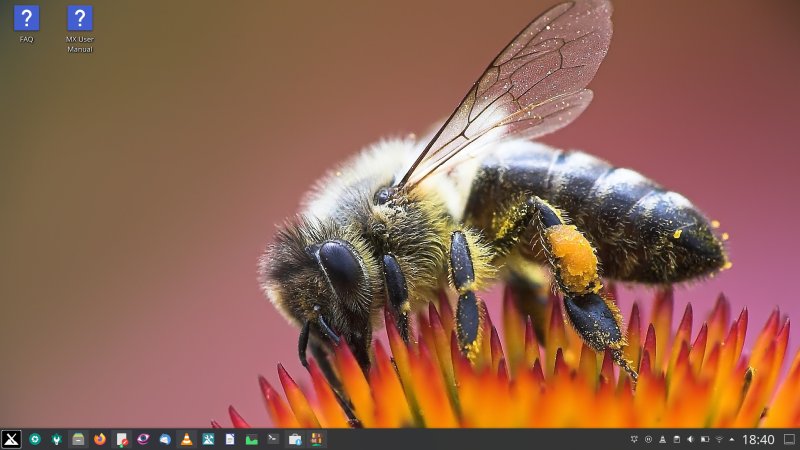Open MX Tools from the taskbar
This screenshot has height=450, width=800.
coord(208,439)
